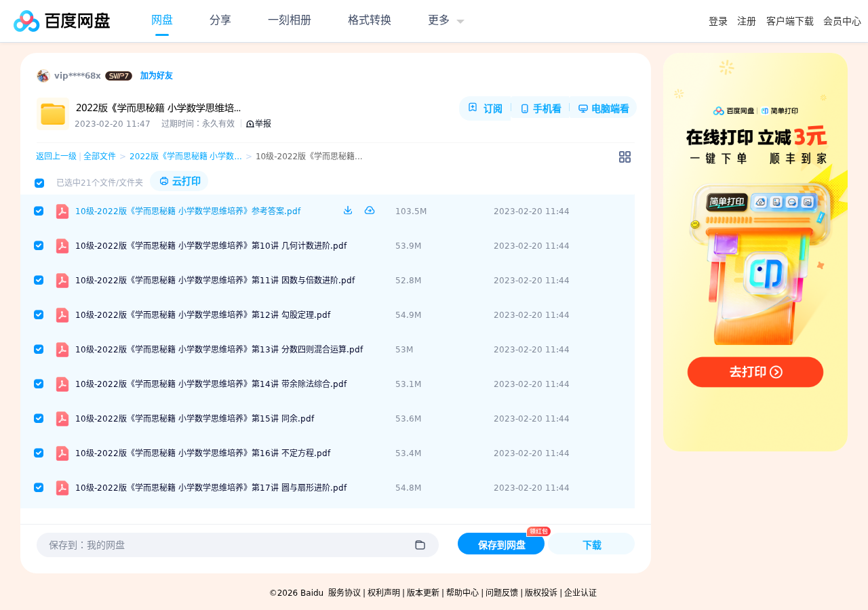Click 全部文件 breadcrumb
The width and height of the screenshot is (868, 610).
(100, 157)
